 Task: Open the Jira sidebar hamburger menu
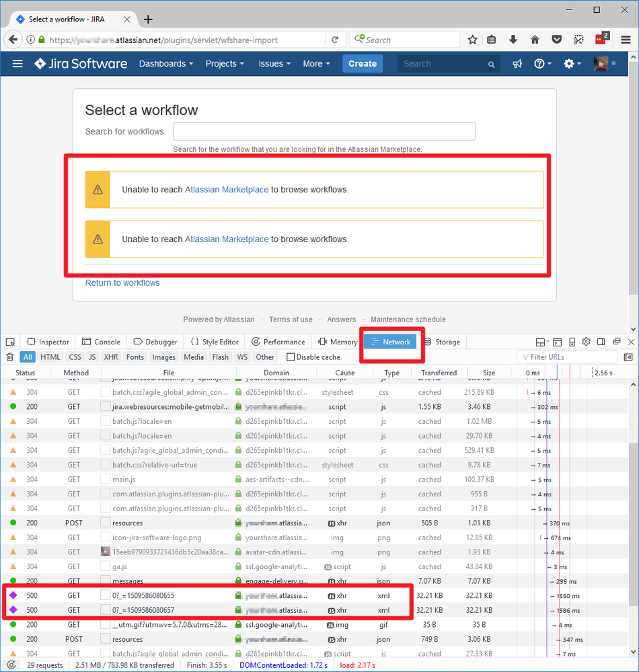point(17,64)
